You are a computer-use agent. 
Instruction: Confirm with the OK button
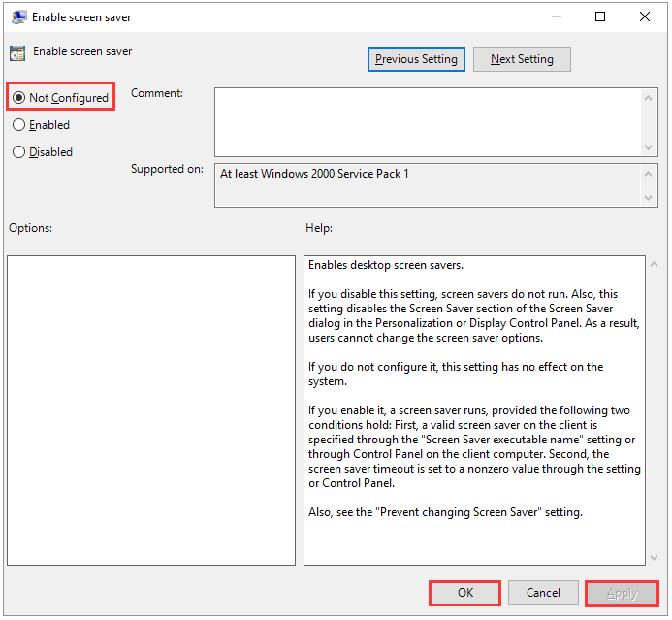(465, 593)
